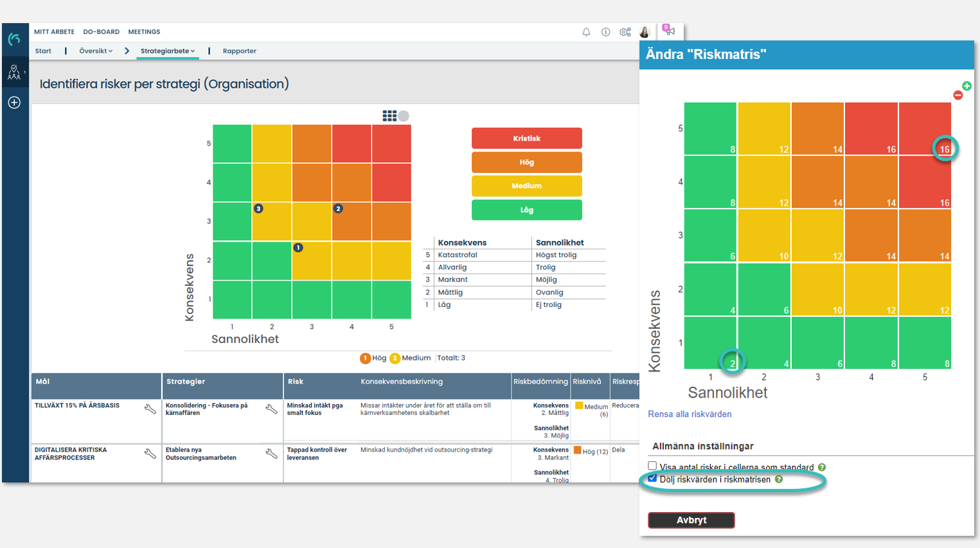This screenshot has width=980, height=548.
Task: Expand the Strategiarbete dropdown
Action: tap(168, 51)
